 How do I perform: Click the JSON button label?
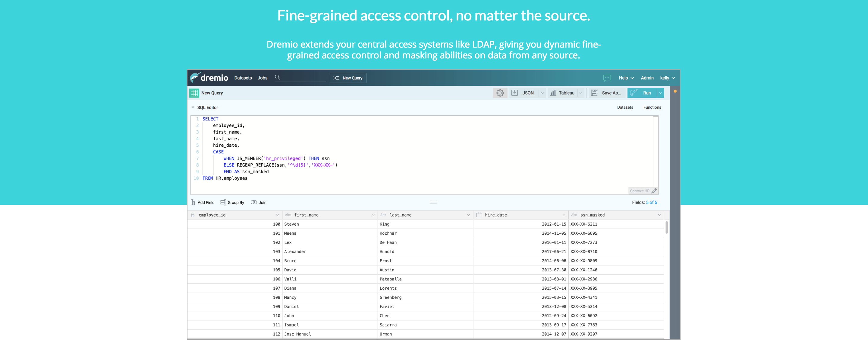tap(528, 93)
